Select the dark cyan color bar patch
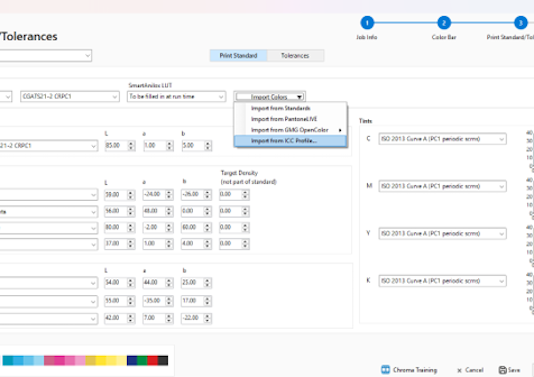This screenshot has width=534, height=377. (x=8, y=361)
